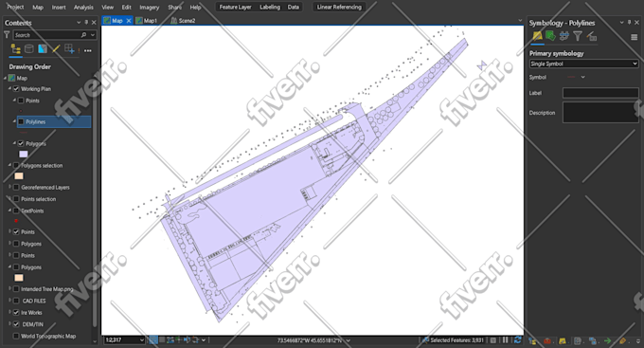Uncheck the Polygons layer under Working Plan
This screenshot has width=644, height=348.
coord(21,143)
